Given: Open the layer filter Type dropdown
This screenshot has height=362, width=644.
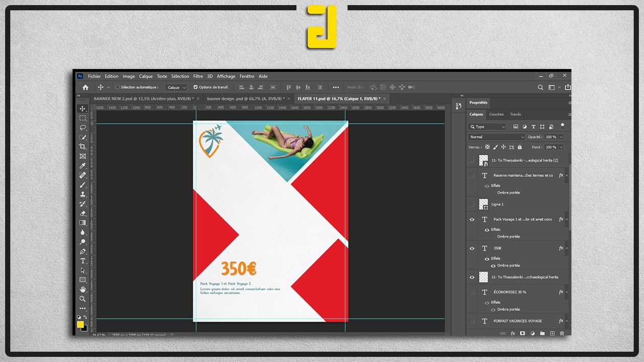Looking at the screenshot, I should [x=487, y=127].
